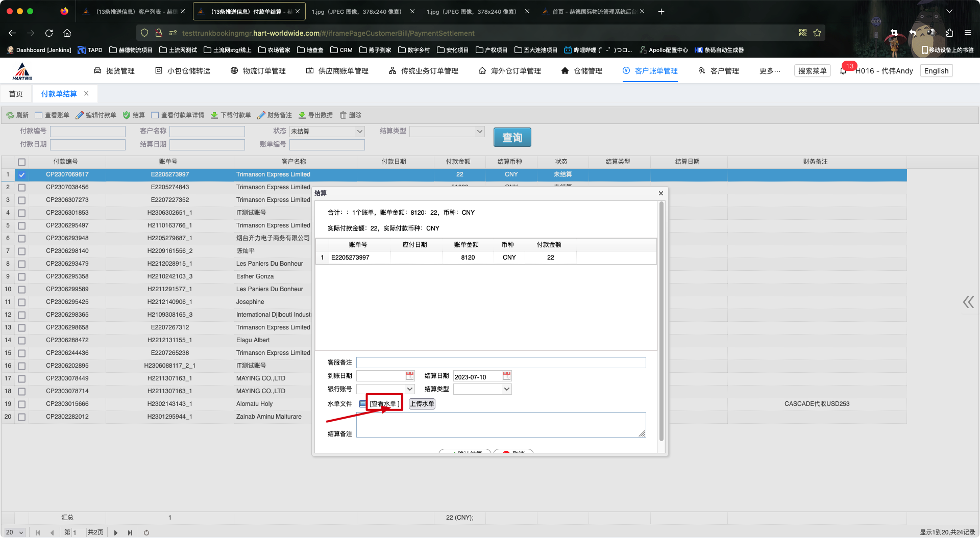This screenshot has width=980, height=538.
Task: Click the pagination next page arrow
Action: [x=116, y=532]
